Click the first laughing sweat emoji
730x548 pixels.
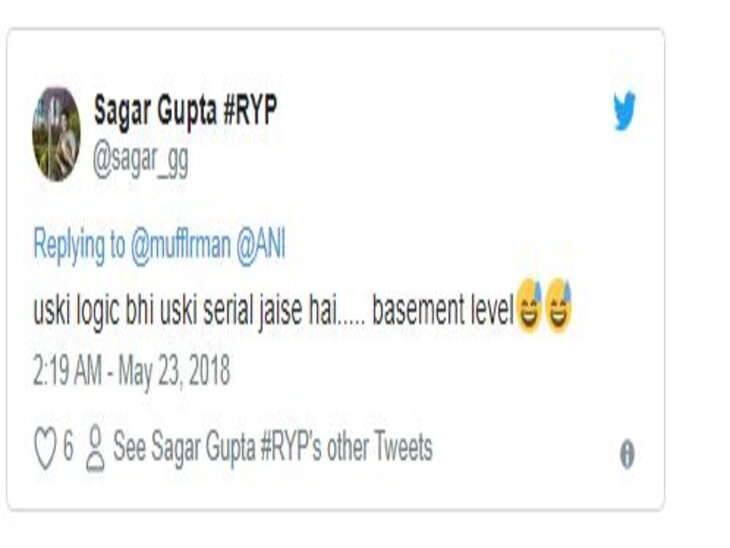click(528, 306)
